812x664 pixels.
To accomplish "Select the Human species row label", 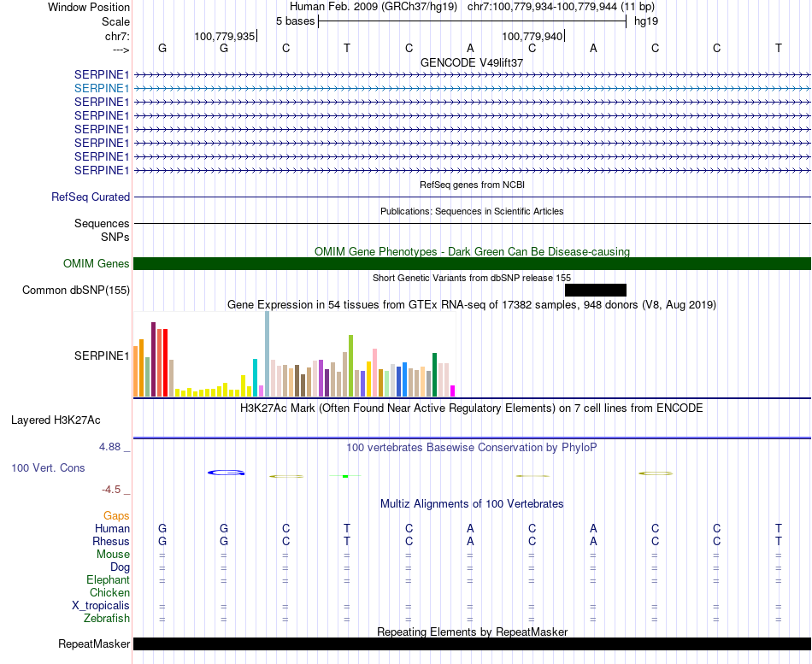I will [x=112, y=529].
